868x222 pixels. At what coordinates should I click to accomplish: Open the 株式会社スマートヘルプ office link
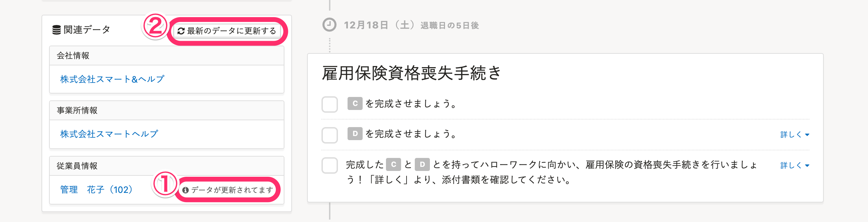coord(109,134)
